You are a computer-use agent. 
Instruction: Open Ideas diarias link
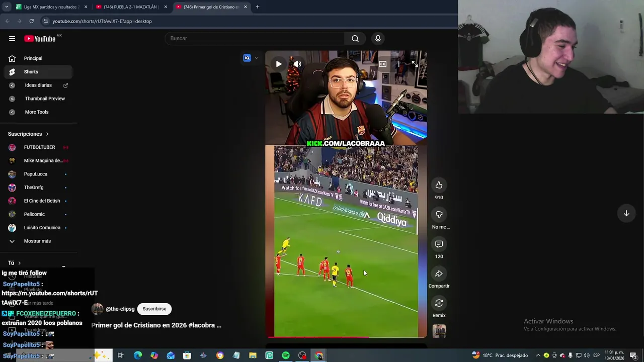click(38, 85)
